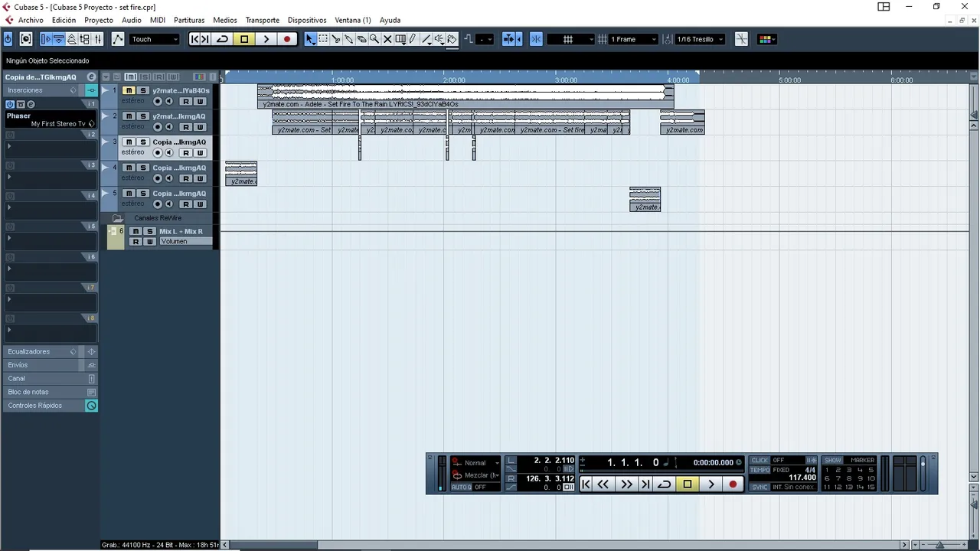Expand the Envíos inspector section
Viewport: 980px width, 551px height.
51,365
